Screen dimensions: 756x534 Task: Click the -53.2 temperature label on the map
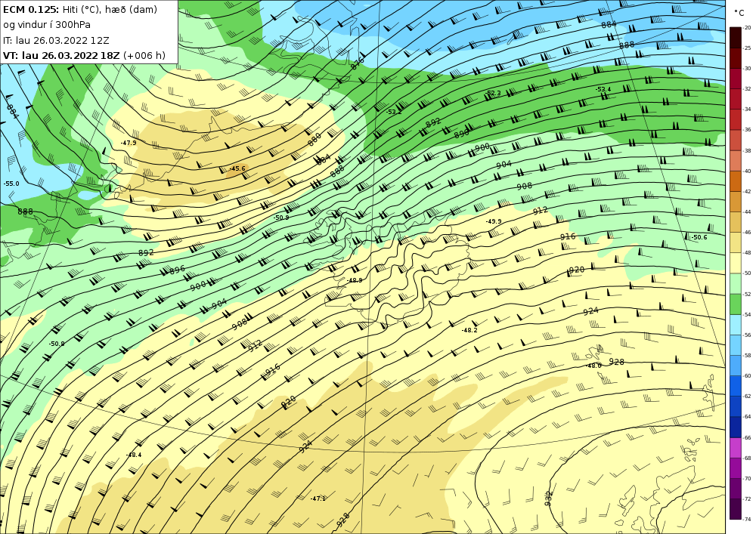[394, 112]
